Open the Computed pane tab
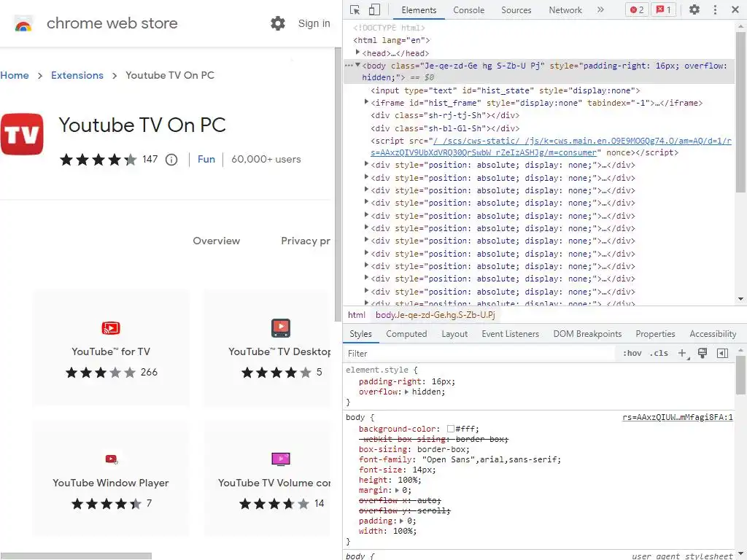This screenshot has height=560, width=747. (406, 334)
